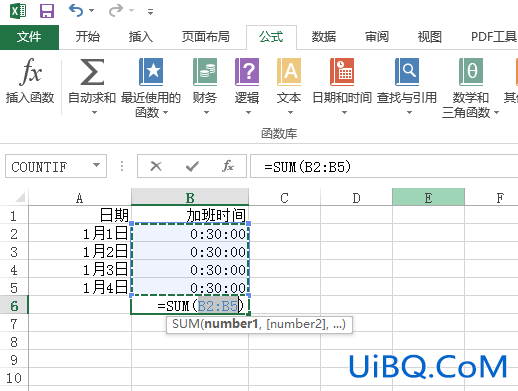Open the 文件 menu
Image resolution: width=518 pixels, height=391 pixels.
[x=29, y=37]
